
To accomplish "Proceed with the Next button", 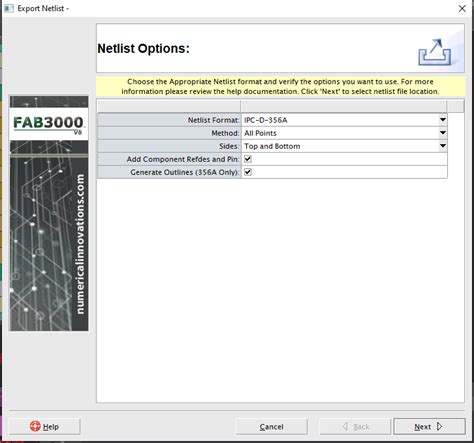I will [x=429, y=426].
